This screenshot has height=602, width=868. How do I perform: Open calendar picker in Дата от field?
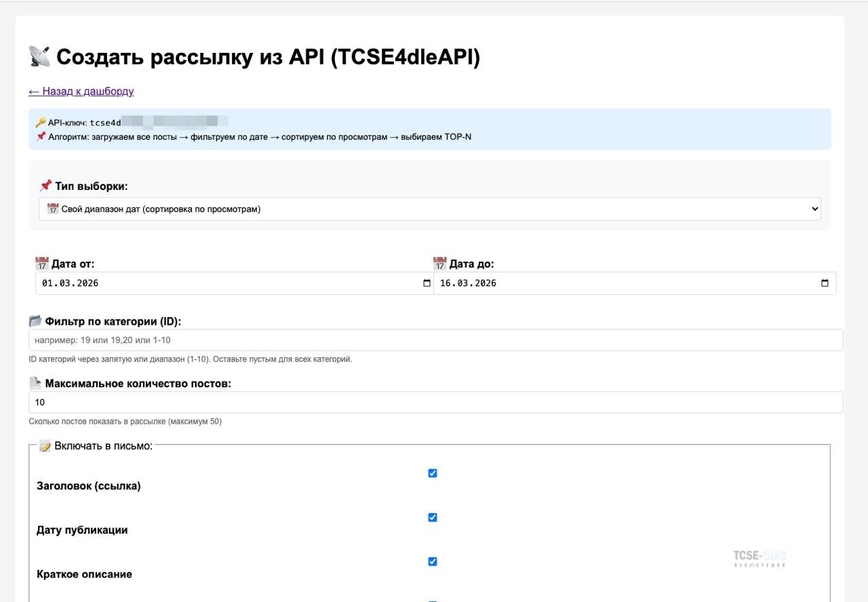[427, 283]
